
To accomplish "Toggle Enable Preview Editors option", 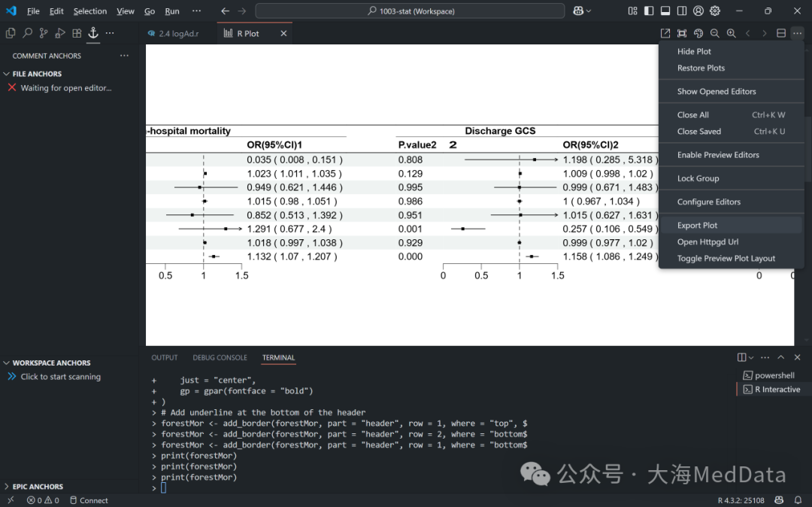I will (x=732, y=154).
